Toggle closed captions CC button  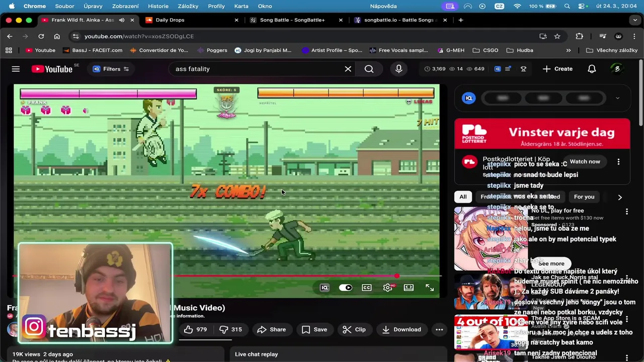[x=367, y=288]
